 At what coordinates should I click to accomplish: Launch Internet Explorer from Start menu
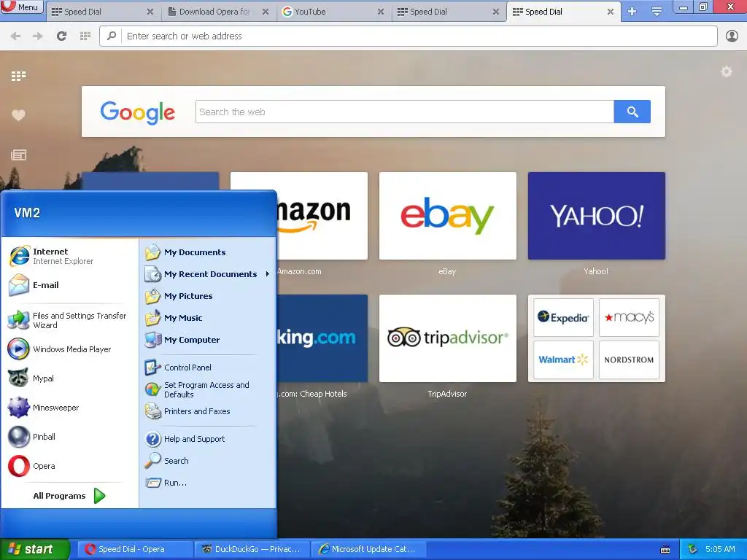tap(69, 256)
